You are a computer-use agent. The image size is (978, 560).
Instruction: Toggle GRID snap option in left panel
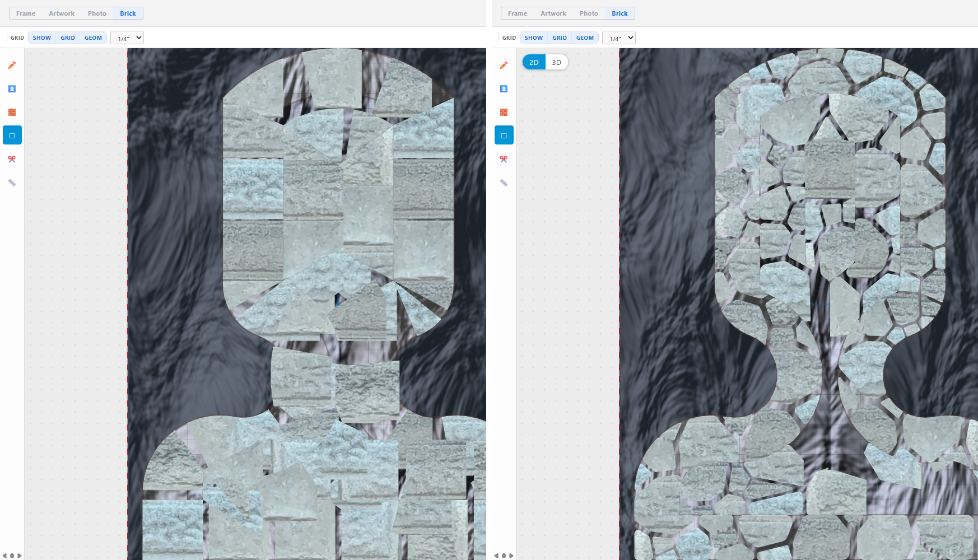pos(68,38)
